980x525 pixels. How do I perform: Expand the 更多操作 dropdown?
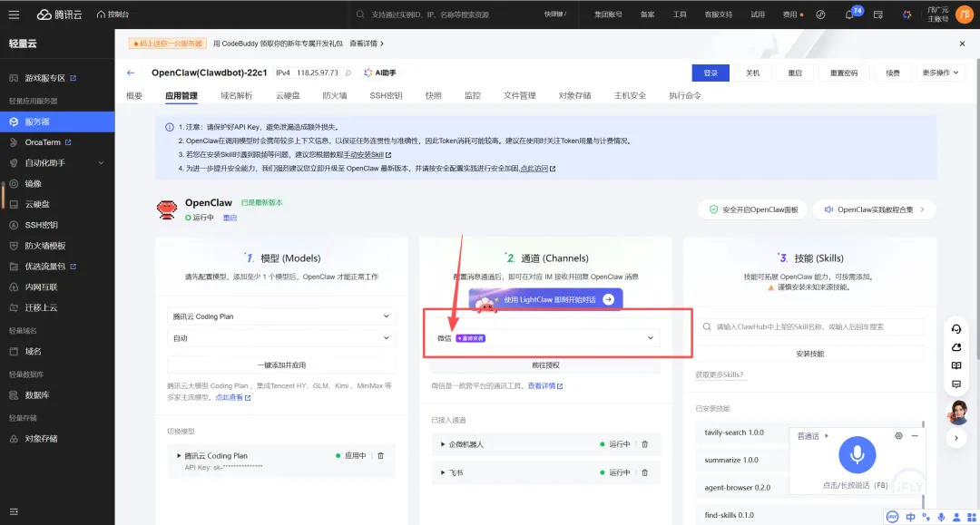tap(941, 73)
